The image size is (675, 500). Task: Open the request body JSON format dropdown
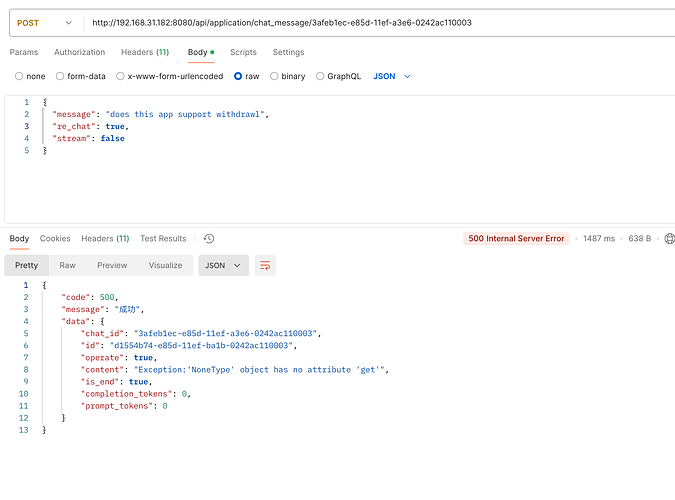click(392, 76)
